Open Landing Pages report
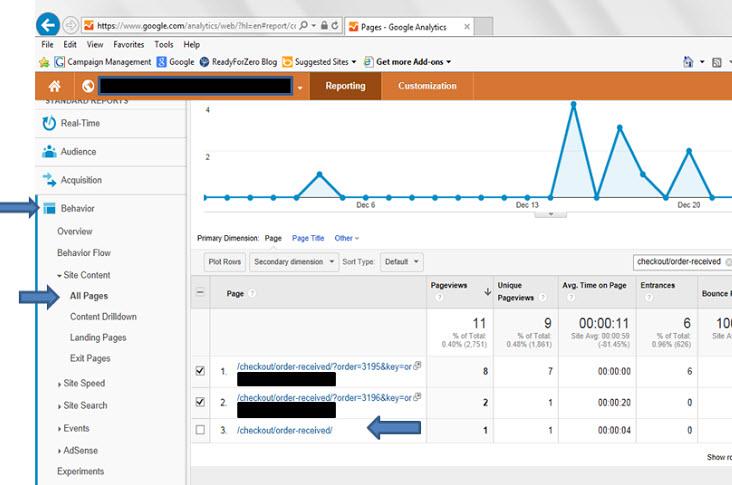 click(x=98, y=337)
